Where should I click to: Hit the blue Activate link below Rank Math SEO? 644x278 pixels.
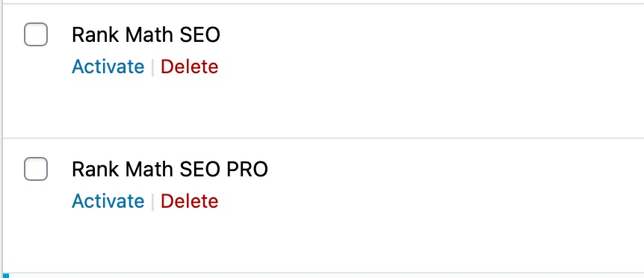(x=108, y=67)
